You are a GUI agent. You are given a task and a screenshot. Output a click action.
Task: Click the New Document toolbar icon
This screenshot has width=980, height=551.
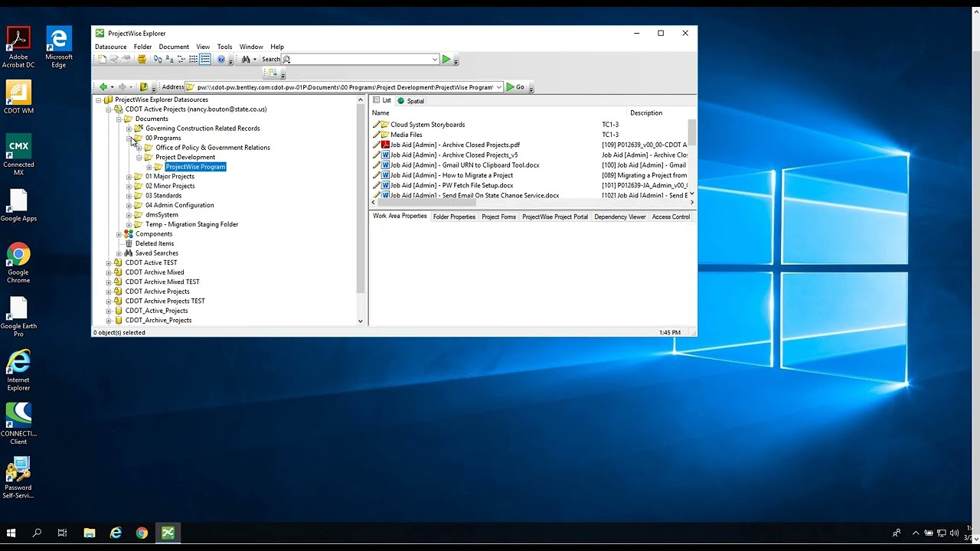point(102,59)
